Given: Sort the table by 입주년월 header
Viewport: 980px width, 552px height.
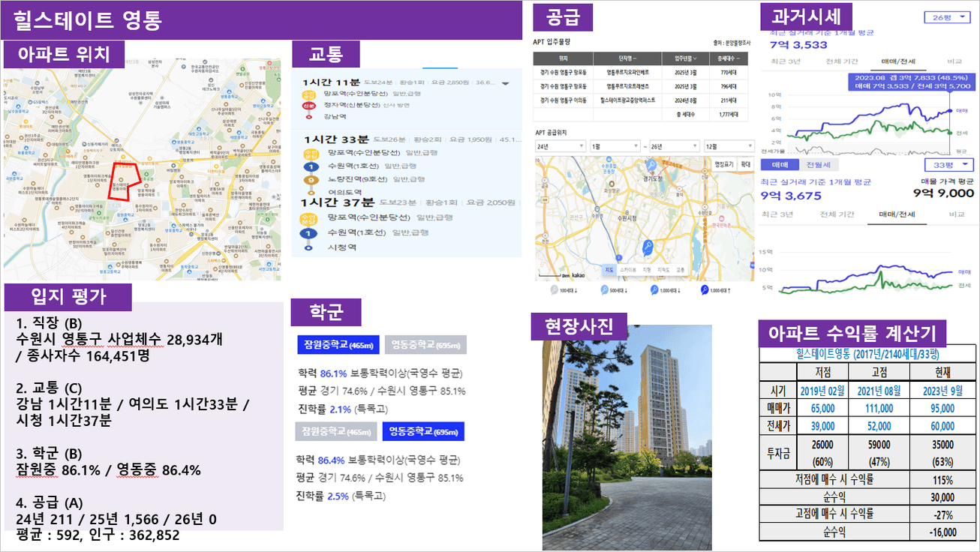Looking at the screenshot, I should tap(686, 58).
